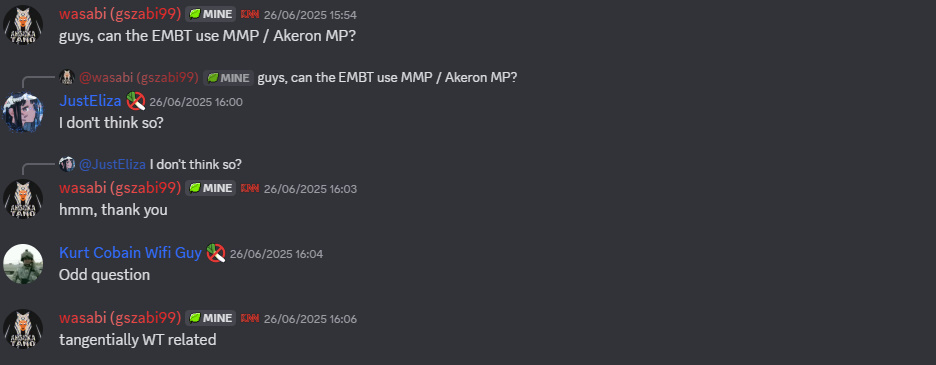Click the small wasabi avatar in the reply preview
This screenshot has width=936, height=365.
click(x=66, y=77)
